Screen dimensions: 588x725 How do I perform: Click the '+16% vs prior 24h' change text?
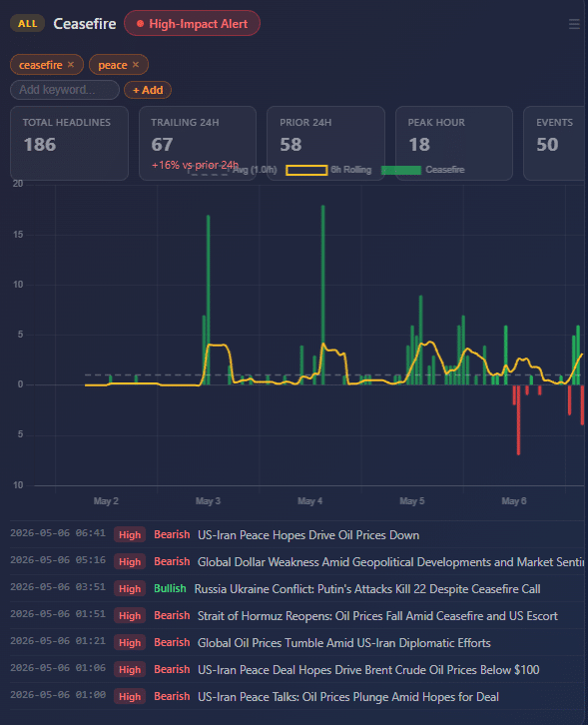195,165
